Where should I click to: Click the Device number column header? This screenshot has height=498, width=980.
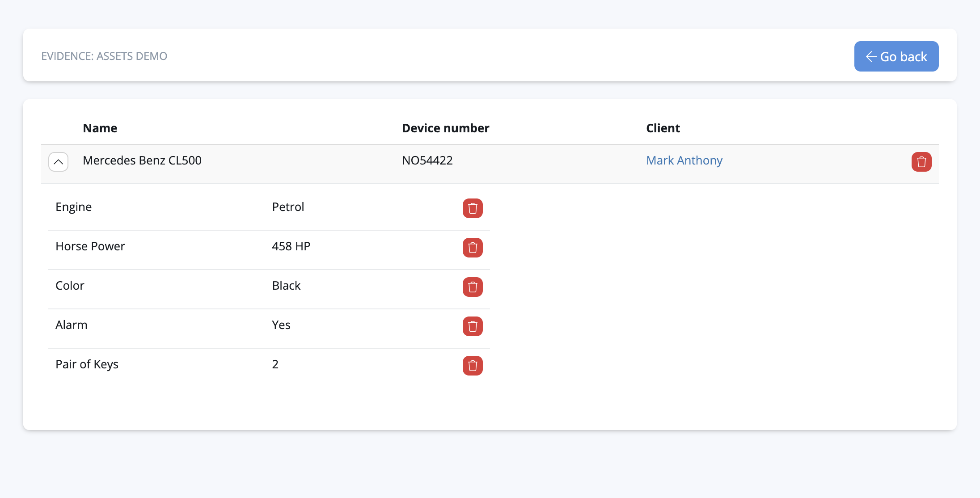(445, 128)
